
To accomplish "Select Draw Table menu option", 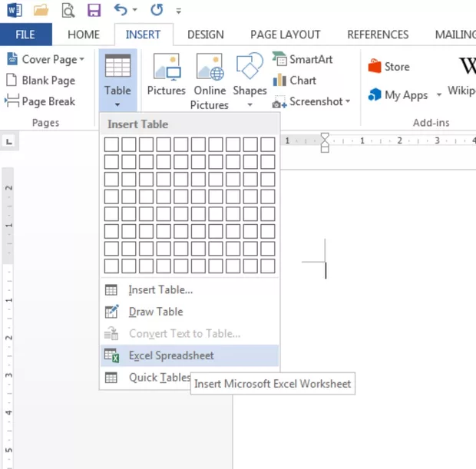I will pos(155,312).
